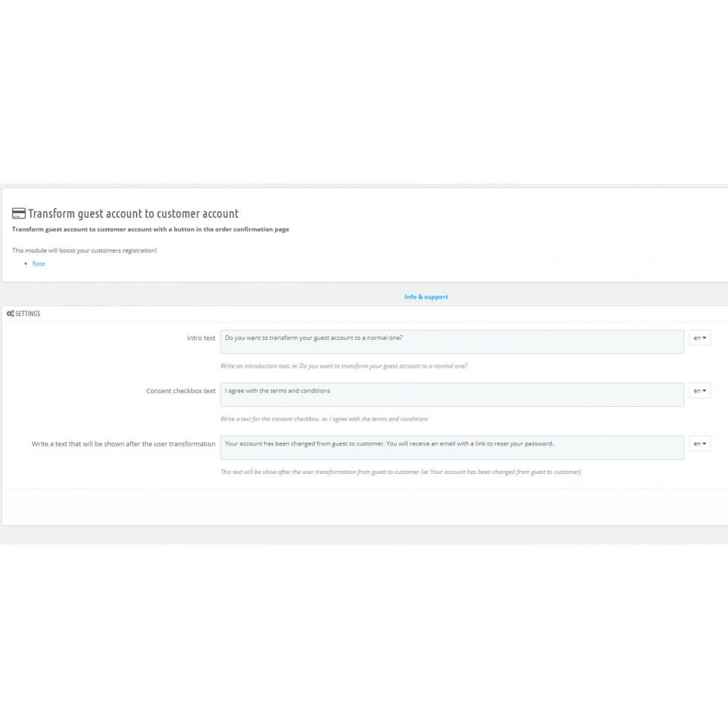Click inside the Consent checkbox text field
This screenshot has height=728, width=728.
point(452,395)
